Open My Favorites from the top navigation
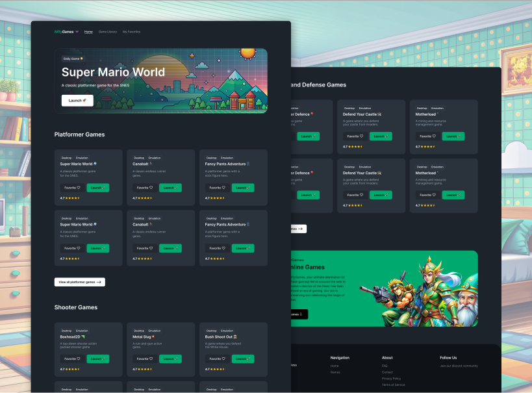The image size is (532, 393). point(132,31)
